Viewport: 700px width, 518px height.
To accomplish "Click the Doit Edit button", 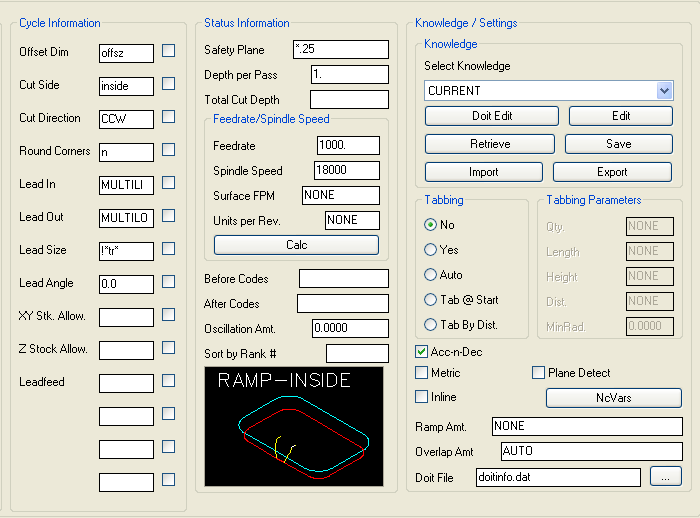I will pyautogui.click(x=492, y=116).
